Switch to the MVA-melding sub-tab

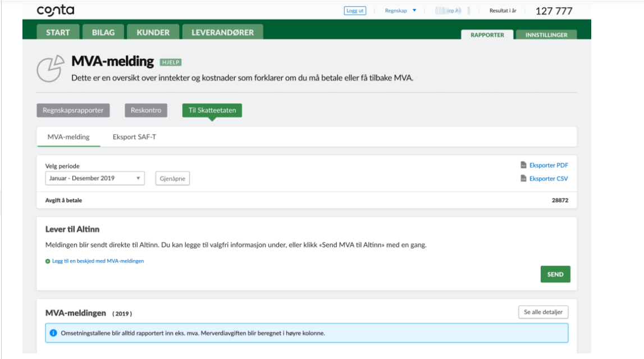point(68,137)
